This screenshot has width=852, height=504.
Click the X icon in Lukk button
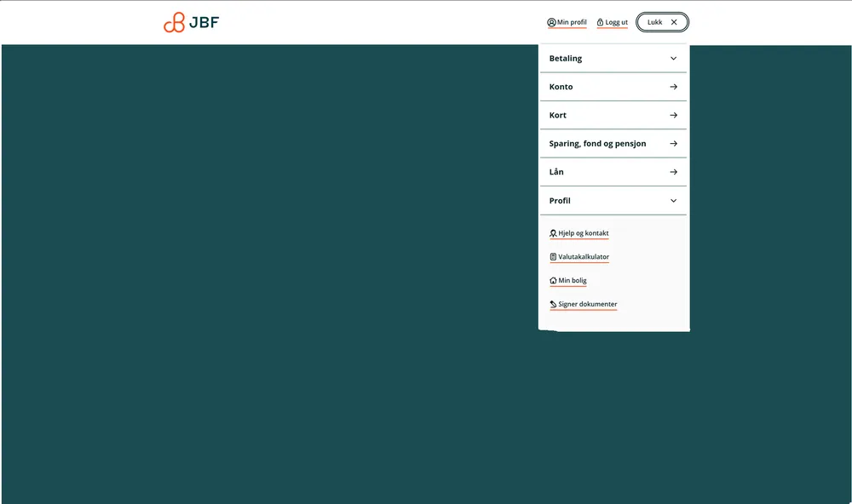click(x=674, y=22)
